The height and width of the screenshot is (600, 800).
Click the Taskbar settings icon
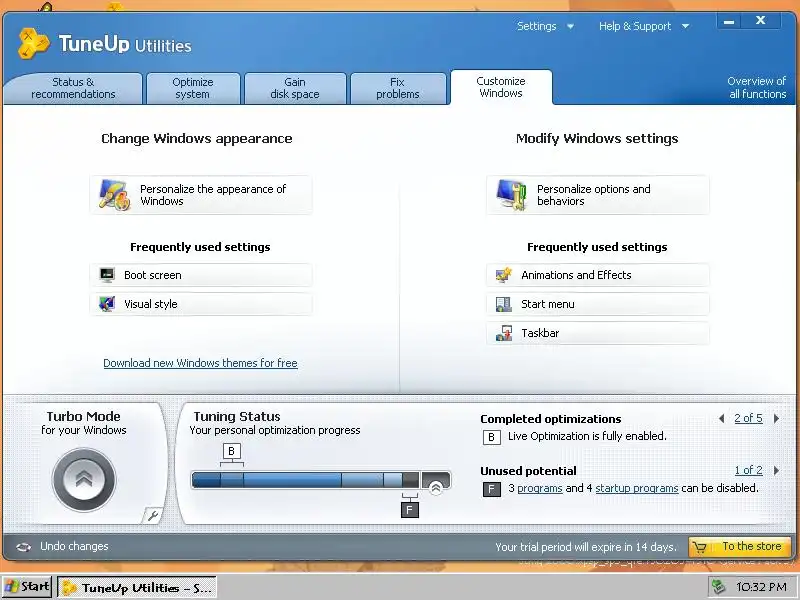(504, 333)
